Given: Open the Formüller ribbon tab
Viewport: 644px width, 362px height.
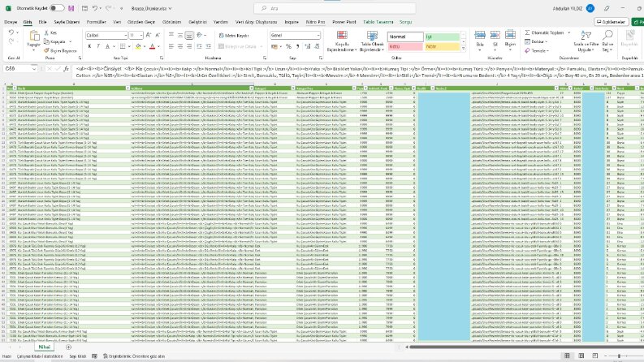Looking at the screenshot, I should [x=96, y=22].
